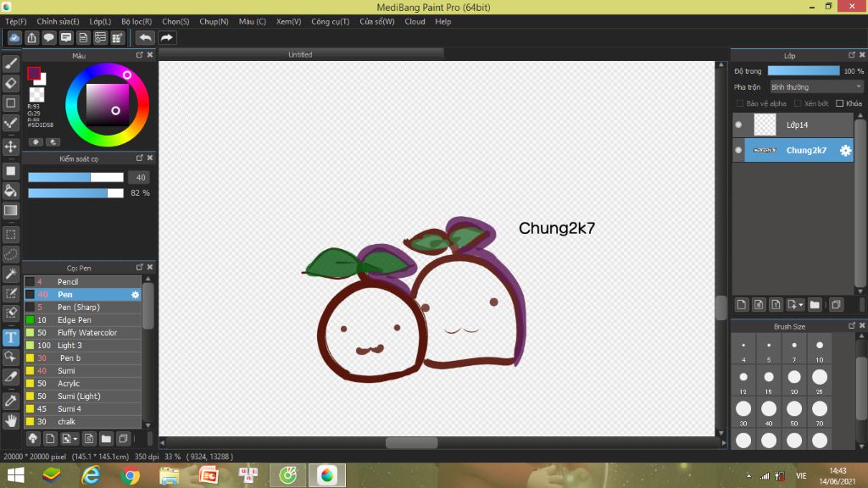Select the Gradient tool
The image size is (868, 488).
tap(10, 211)
